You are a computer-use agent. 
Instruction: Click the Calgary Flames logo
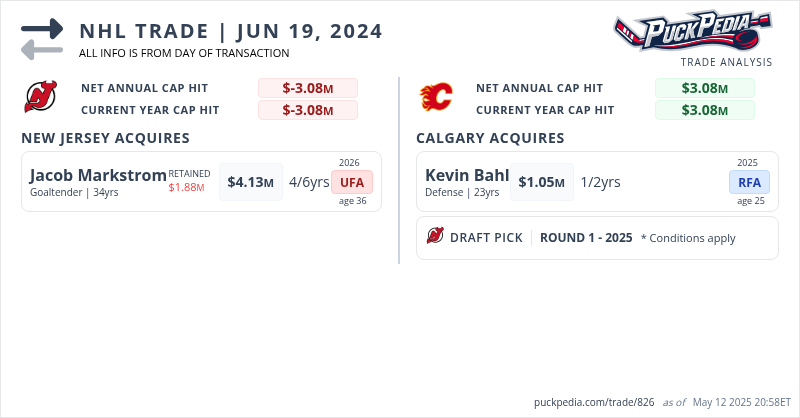pos(436,97)
